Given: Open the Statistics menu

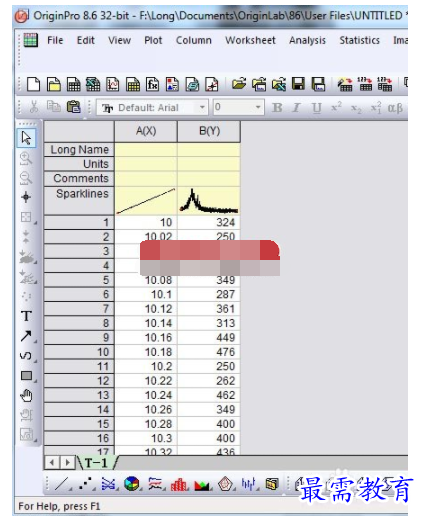Looking at the screenshot, I should pos(359,40).
